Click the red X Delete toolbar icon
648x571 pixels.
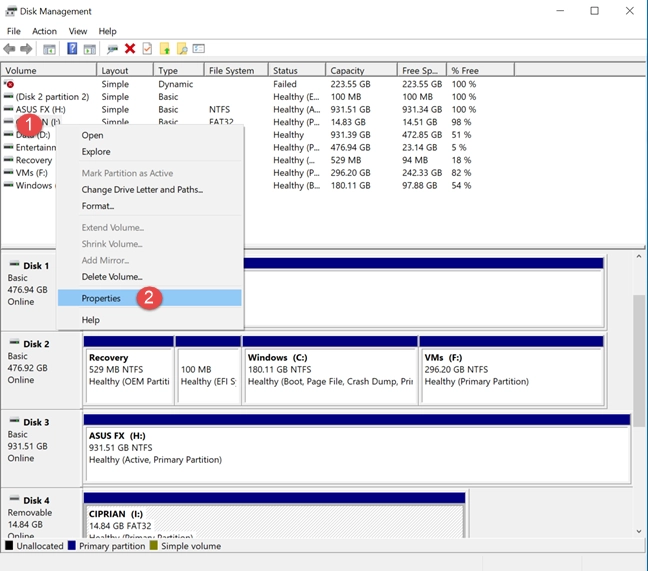[130, 49]
